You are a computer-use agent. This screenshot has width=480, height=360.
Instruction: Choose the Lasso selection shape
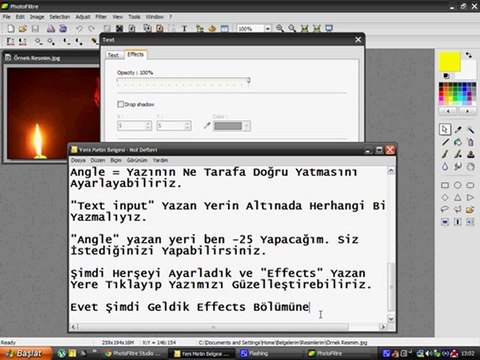point(445,210)
